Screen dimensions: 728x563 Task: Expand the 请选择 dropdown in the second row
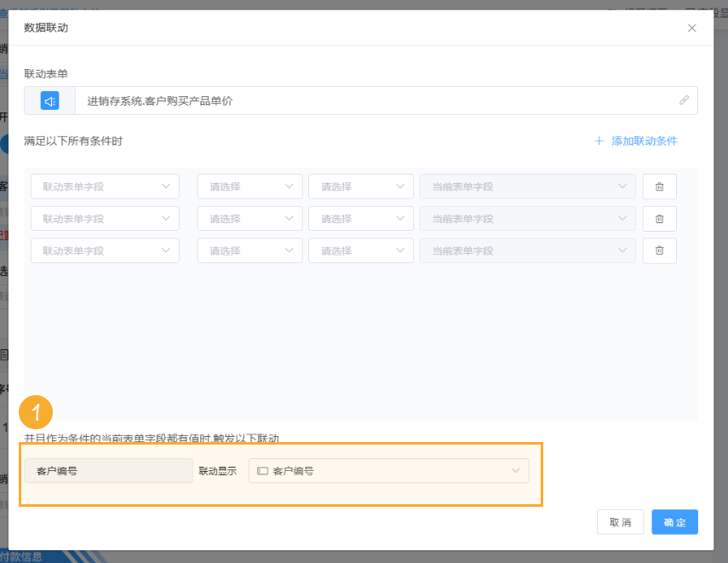coord(249,218)
